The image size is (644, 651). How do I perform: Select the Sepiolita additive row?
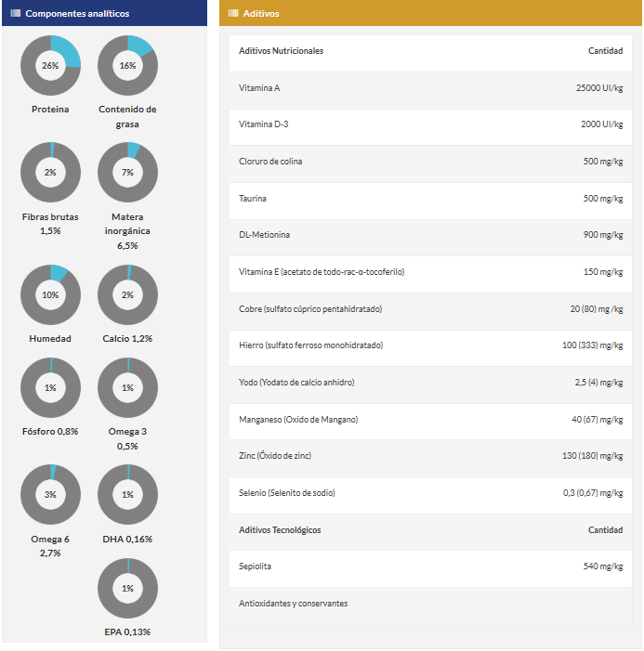tap(430, 566)
